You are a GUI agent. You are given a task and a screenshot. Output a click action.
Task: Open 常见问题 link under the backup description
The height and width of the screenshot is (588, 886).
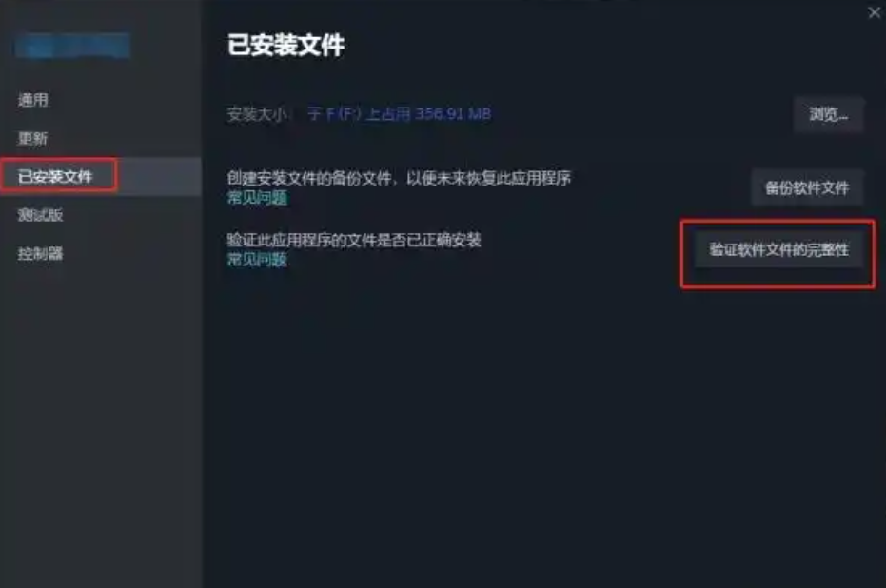tap(257, 198)
